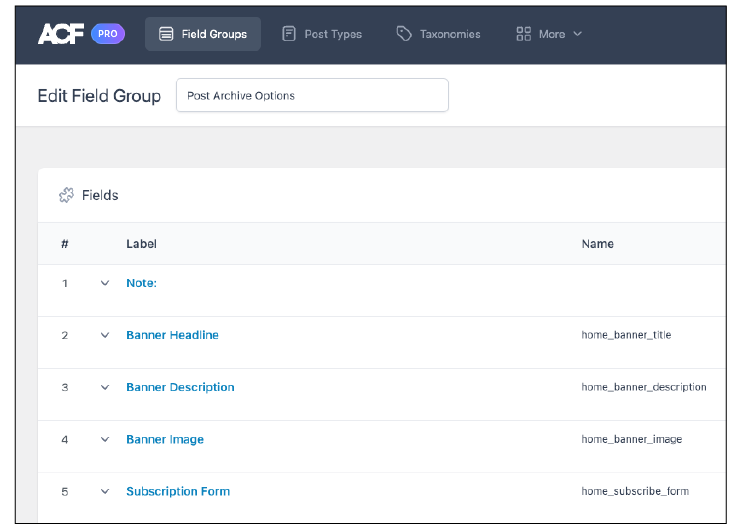The height and width of the screenshot is (530, 742).
Task: Click the home_banner_image name
Action: 632,440
